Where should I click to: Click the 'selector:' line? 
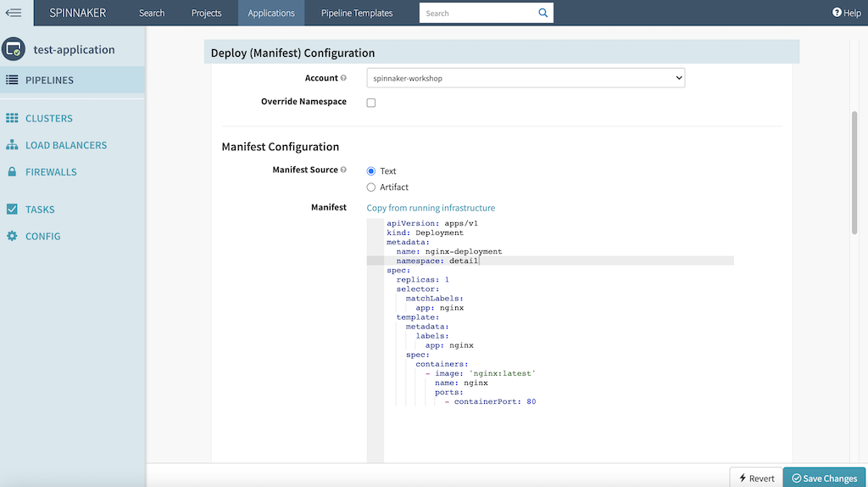[x=417, y=288]
